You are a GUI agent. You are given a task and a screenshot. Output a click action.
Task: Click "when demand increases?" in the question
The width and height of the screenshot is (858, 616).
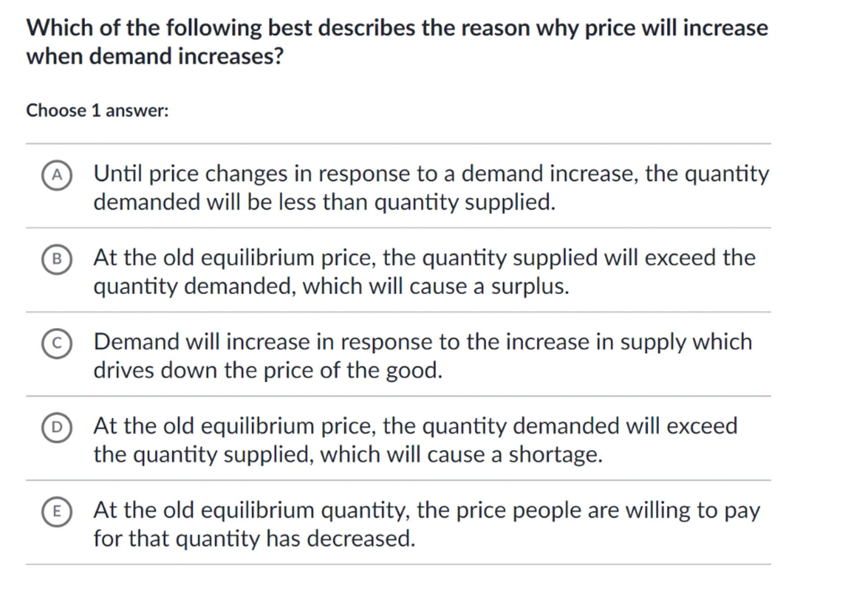(x=155, y=56)
